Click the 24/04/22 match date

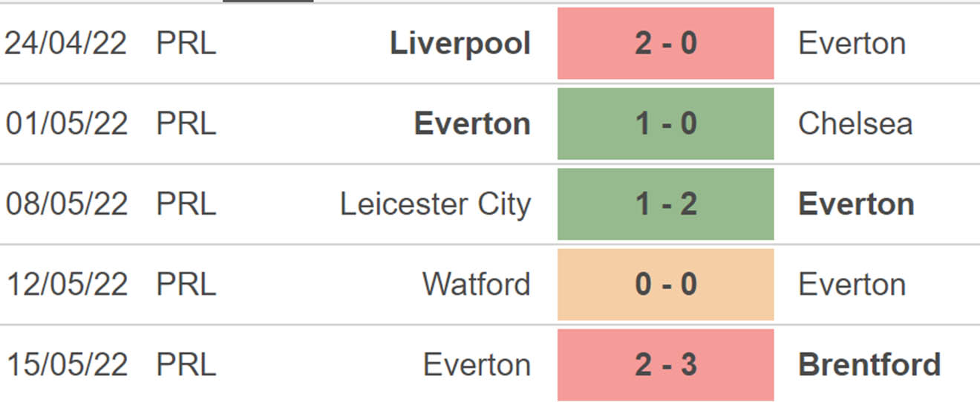(x=66, y=43)
